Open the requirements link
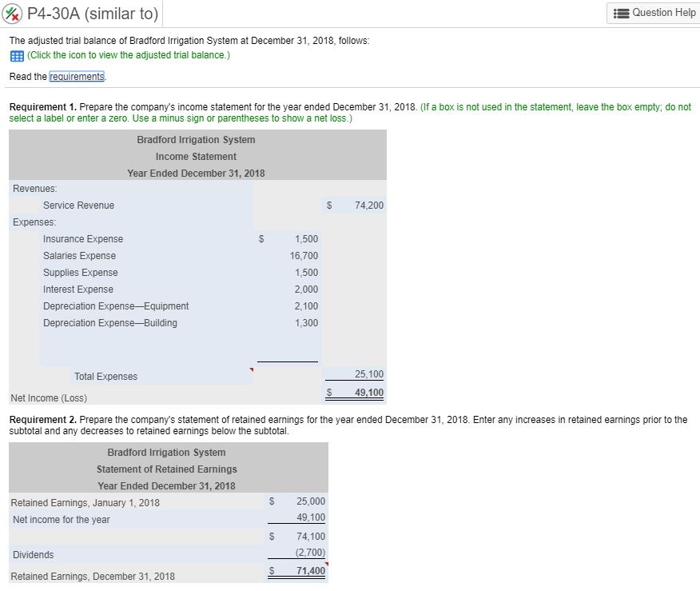The width and height of the screenshot is (700, 591). coord(77,77)
